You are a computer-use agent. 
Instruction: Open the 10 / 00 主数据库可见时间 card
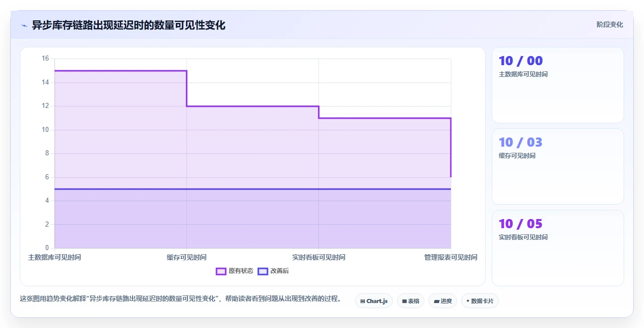(557, 85)
